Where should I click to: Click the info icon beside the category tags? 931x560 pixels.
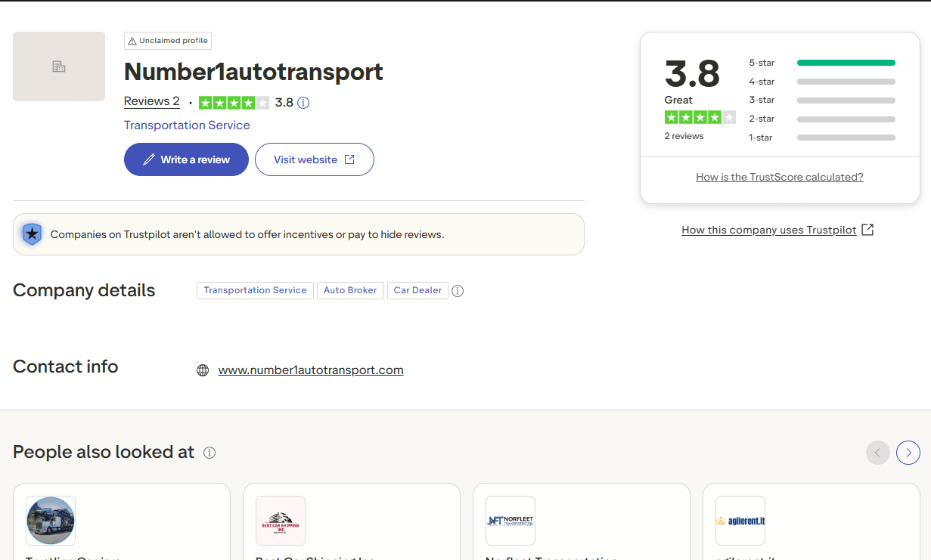[x=458, y=290]
